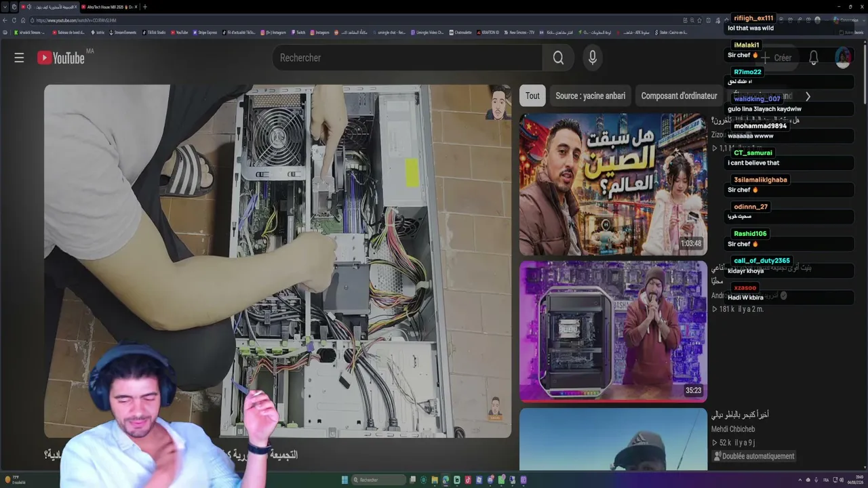Open the Twitch bookmark
The height and width of the screenshot is (488, 868).
(x=299, y=33)
